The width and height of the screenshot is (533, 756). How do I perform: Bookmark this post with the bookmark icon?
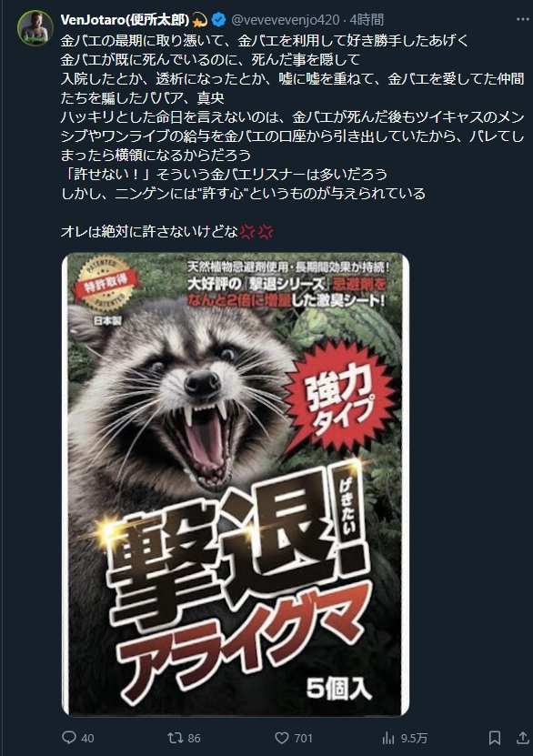[495, 738]
